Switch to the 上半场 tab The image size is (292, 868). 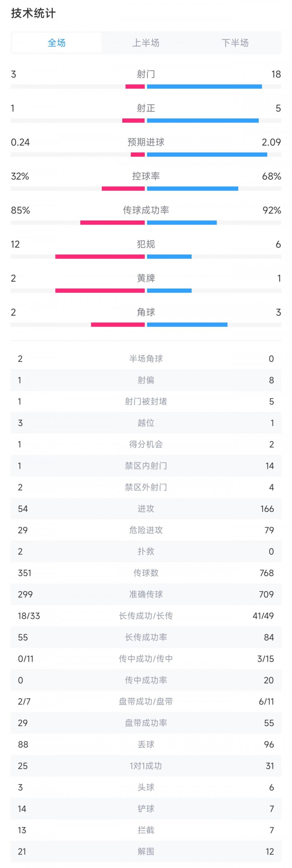146,43
